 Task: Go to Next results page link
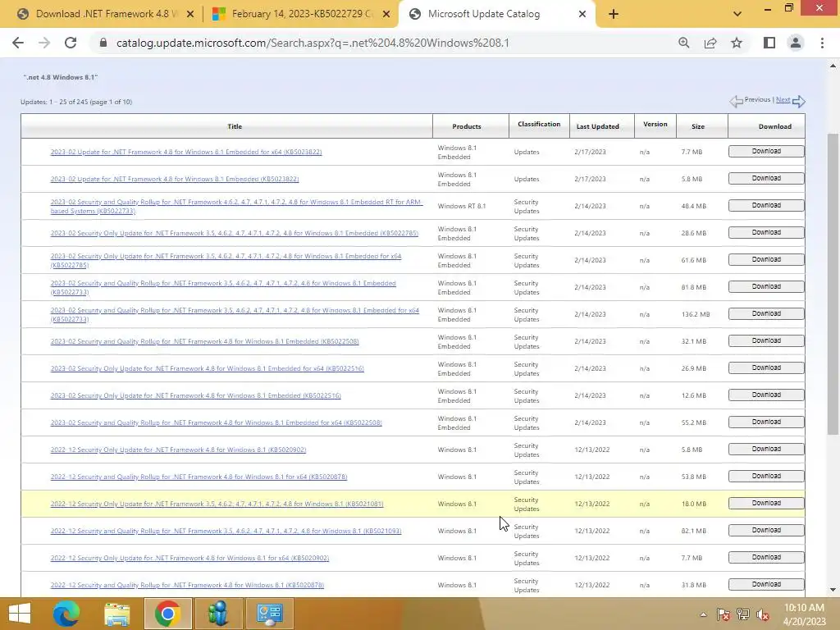coord(783,99)
